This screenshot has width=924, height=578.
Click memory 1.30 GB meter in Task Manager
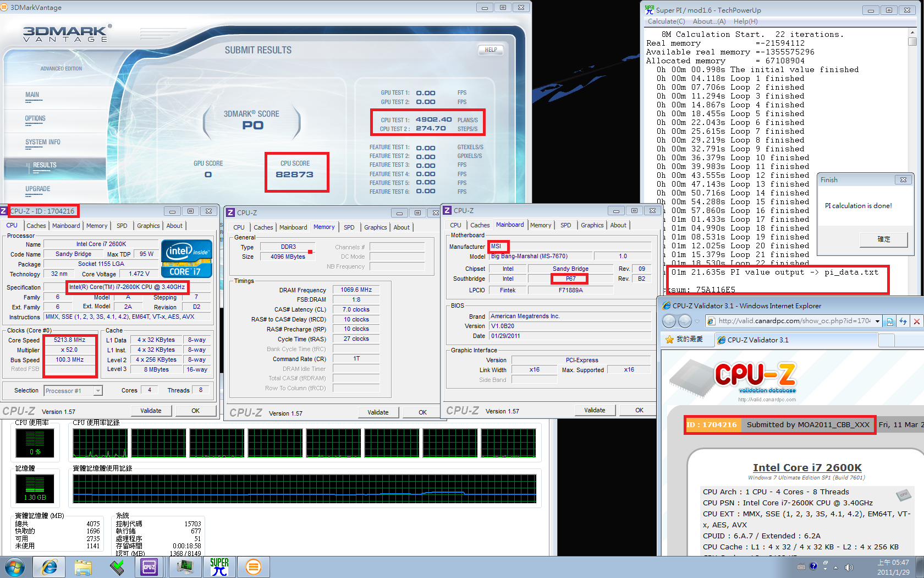[35, 489]
